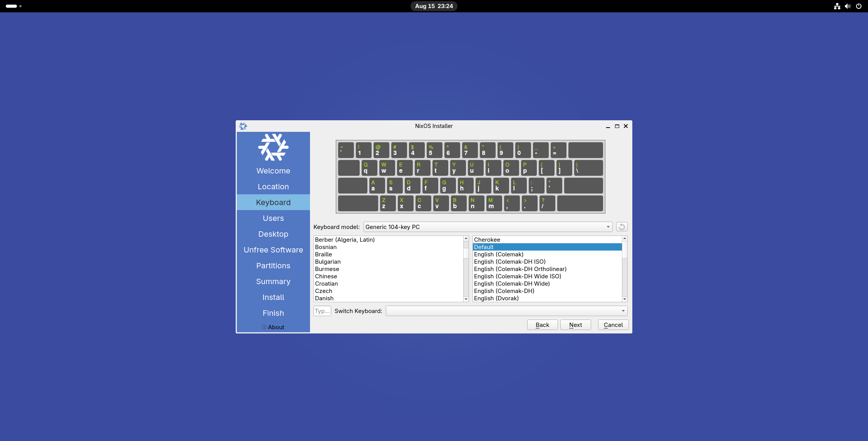The width and height of the screenshot is (868, 441).
Task: Select the Keyboard step in sidebar
Action: pos(273,202)
